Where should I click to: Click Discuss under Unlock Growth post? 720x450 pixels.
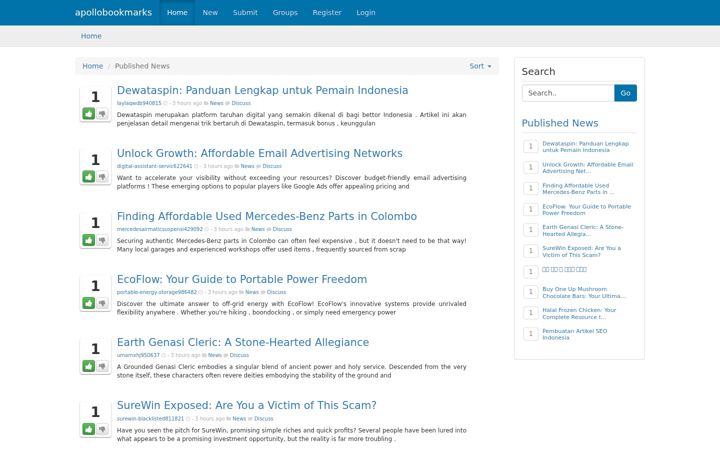pyautogui.click(x=272, y=166)
